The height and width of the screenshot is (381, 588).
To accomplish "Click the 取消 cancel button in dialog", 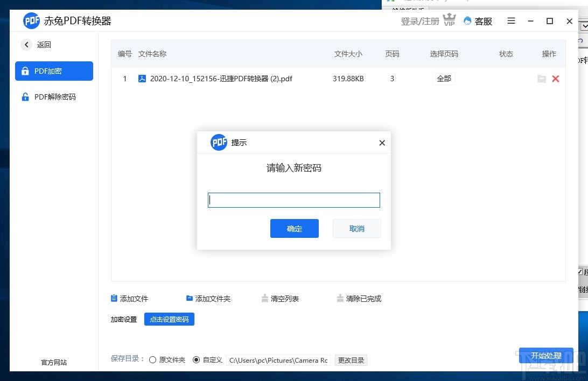I will pyautogui.click(x=356, y=228).
